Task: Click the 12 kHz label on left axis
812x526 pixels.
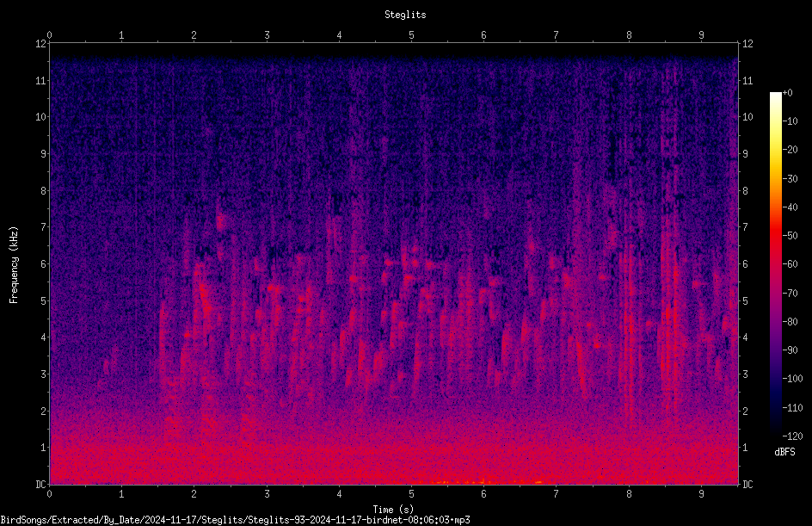Action: (41, 44)
